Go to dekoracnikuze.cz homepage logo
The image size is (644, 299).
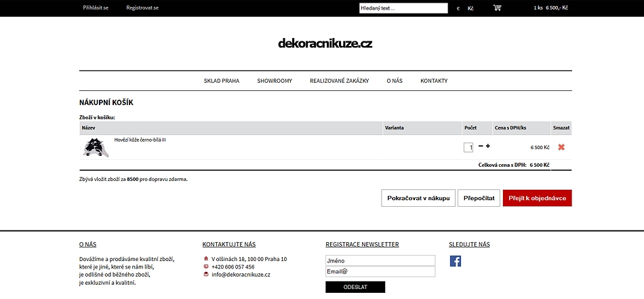point(325,43)
